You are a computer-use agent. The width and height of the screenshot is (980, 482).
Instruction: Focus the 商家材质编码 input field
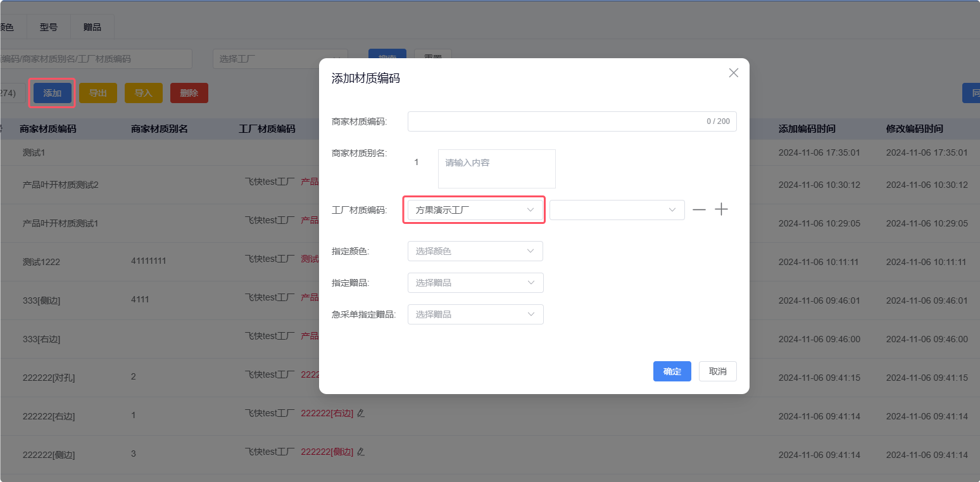[x=572, y=121]
